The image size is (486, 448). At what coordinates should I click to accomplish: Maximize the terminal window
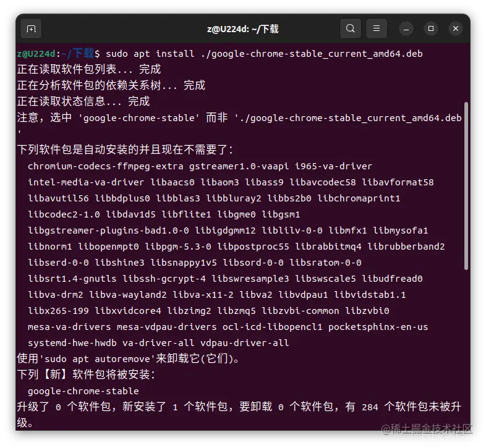coord(431,28)
